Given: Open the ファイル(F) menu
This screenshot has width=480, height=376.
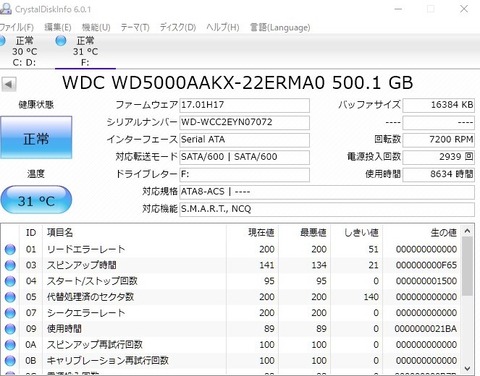Looking at the screenshot, I should point(16,27).
